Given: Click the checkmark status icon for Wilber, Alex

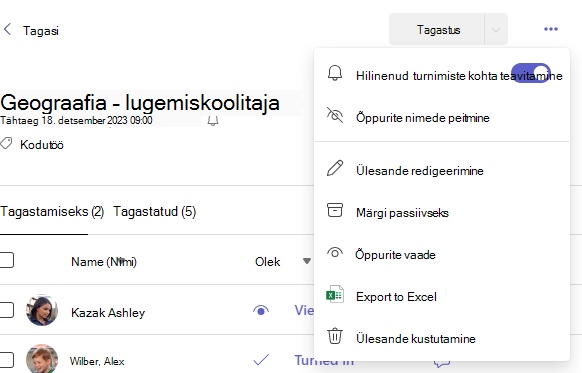Looking at the screenshot, I should coord(261,359).
